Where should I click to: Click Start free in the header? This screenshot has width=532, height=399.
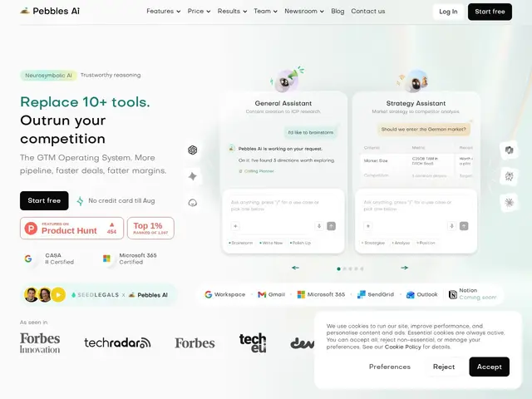(x=490, y=12)
